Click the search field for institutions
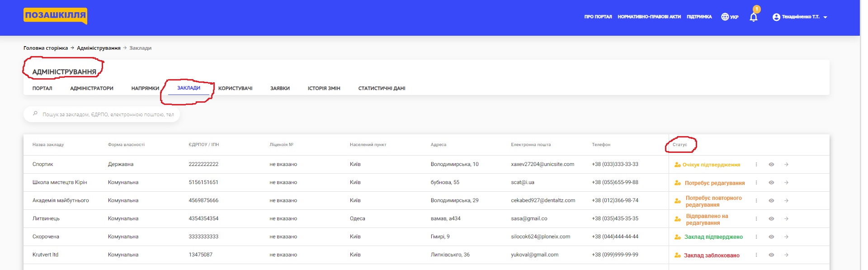The image size is (868, 270). pyautogui.click(x=102, y=114)
